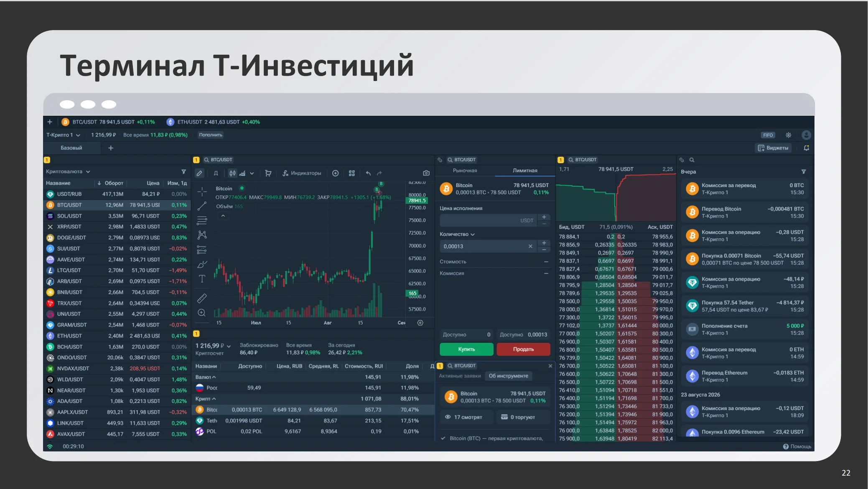This screenshot has width=868, height=489.
Task: Undo the last chart action
Action: (x=368, y=173)
